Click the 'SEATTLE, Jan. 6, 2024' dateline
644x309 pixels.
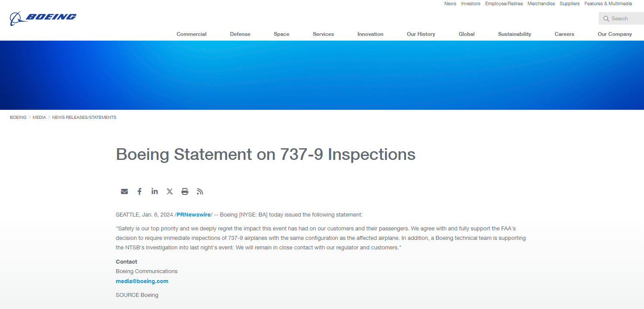tap(144, 214)
